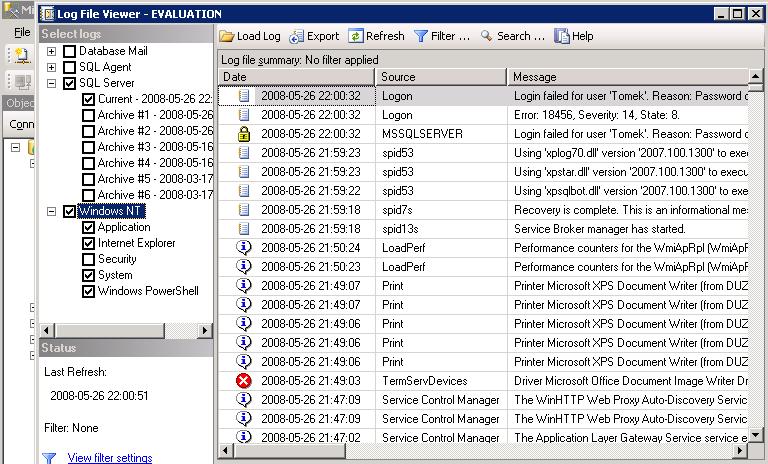The width and height of the screenshot is (768, 464).
Task: Check the Database Mail checkbox
Action: click(x=70, y=51)
